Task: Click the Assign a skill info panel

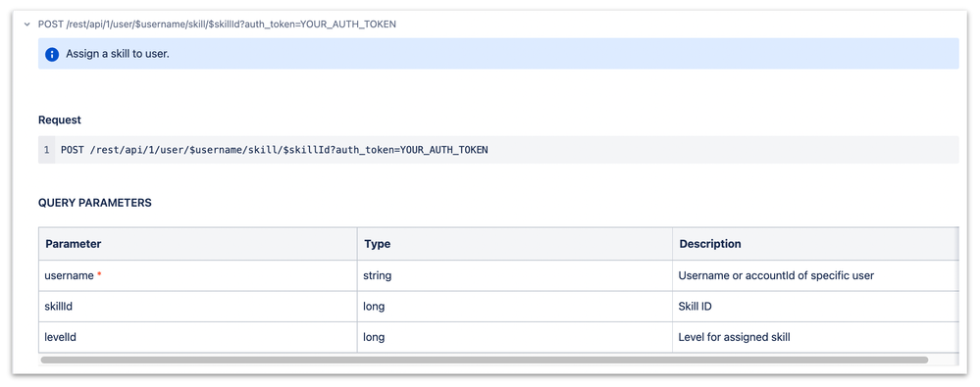Action: click(498, 54)
